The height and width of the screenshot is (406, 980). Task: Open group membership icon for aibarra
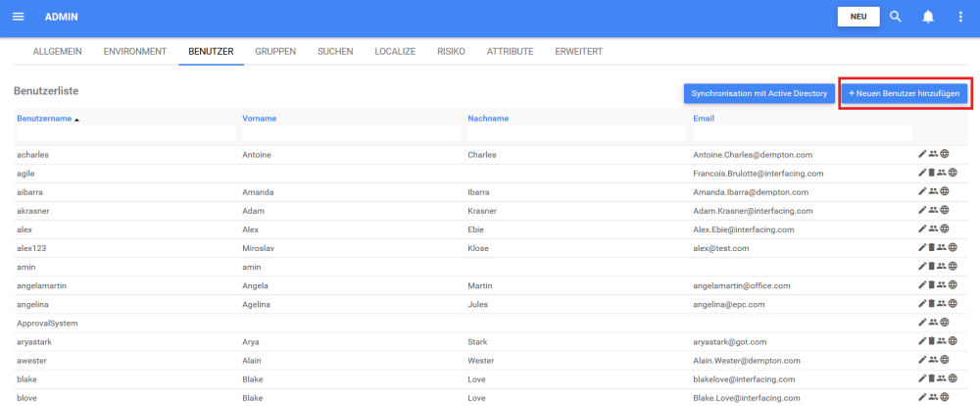pos(933,192)
